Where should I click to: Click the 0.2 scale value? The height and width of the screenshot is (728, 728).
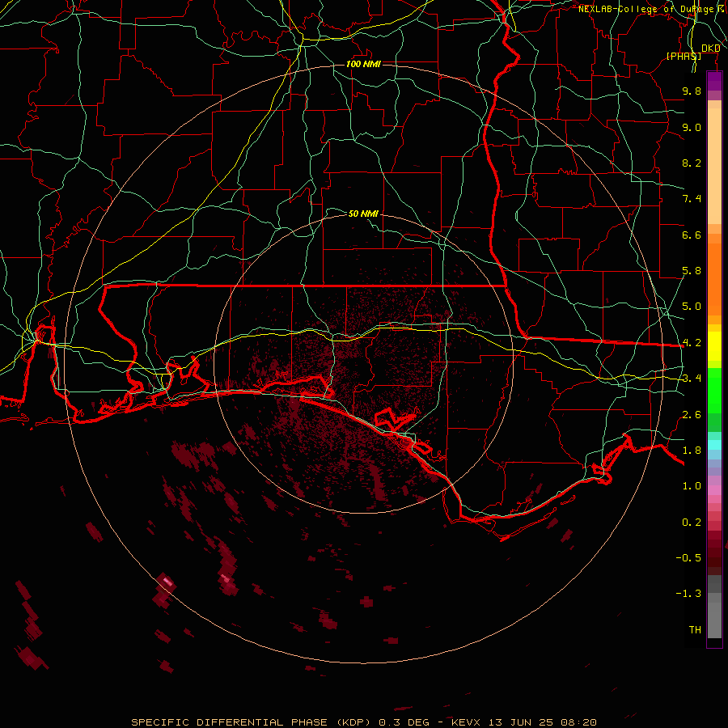pos(692,523)
